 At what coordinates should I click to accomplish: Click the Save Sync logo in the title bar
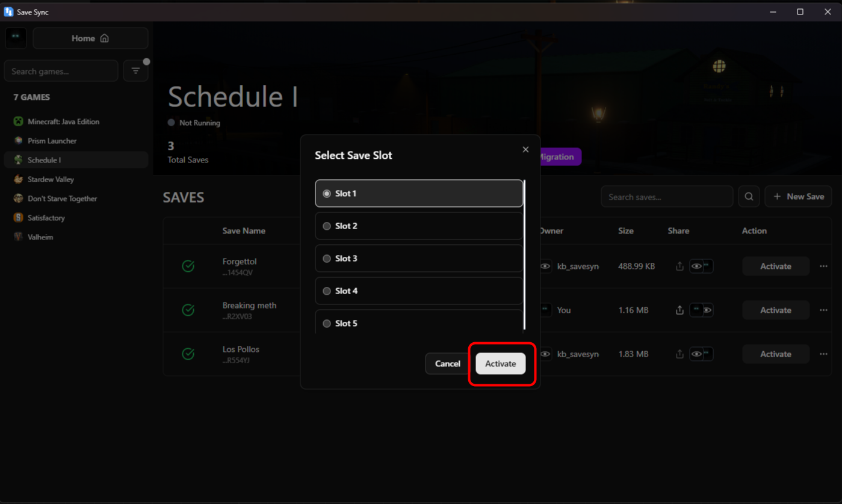(8, 12)
